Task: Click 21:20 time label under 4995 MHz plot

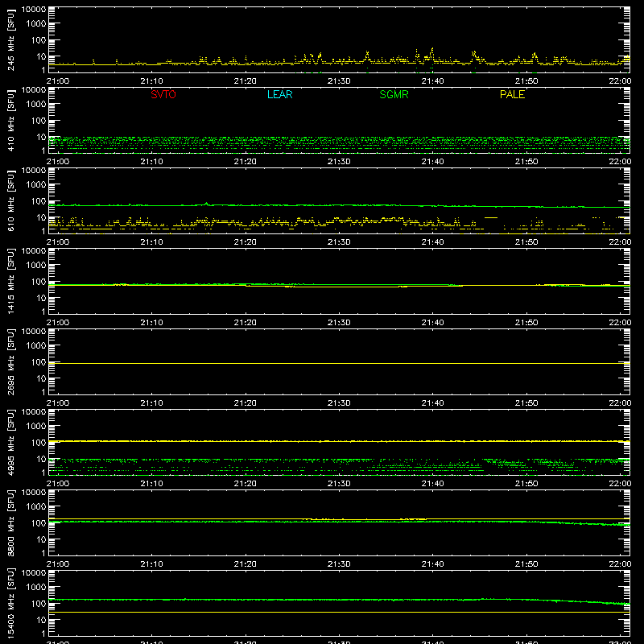Action: click(246, 484)
